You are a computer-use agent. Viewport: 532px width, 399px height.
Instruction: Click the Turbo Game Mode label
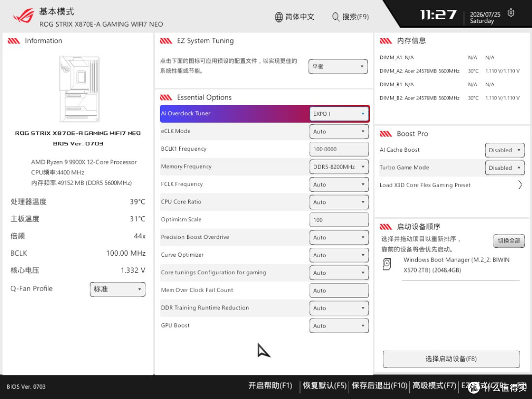[x=404, y=167]
